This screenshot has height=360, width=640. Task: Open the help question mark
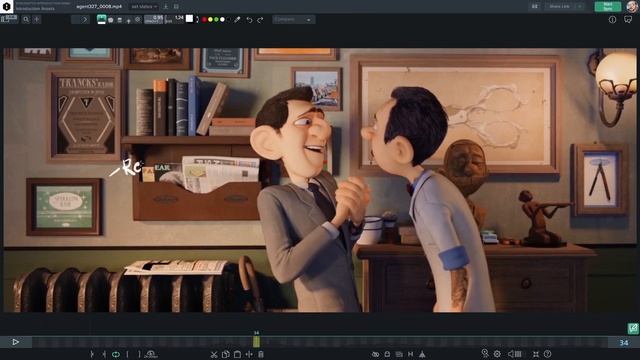click(547, 354)
